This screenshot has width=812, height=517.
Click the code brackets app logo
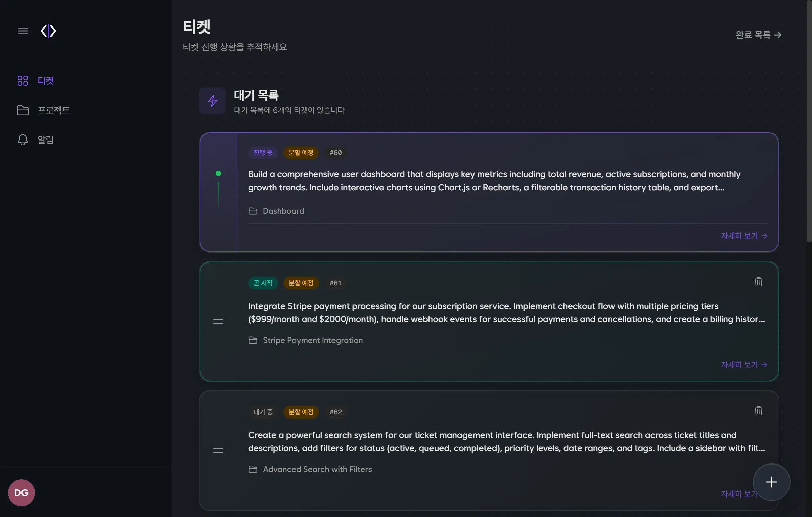pyautogui.click(x=48, y=31)
